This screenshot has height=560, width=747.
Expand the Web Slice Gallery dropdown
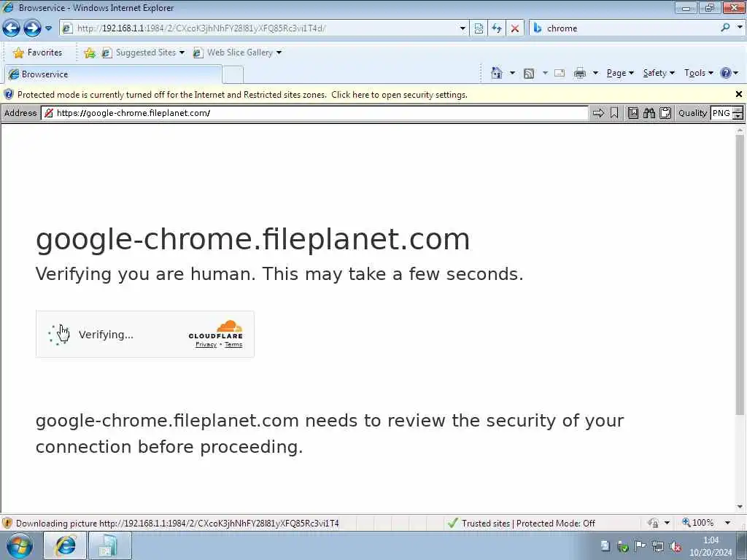(x=279, y=52)
